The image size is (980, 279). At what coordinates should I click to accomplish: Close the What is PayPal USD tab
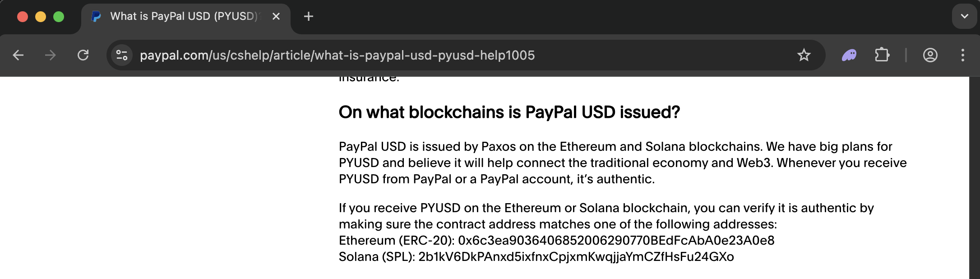276,16
